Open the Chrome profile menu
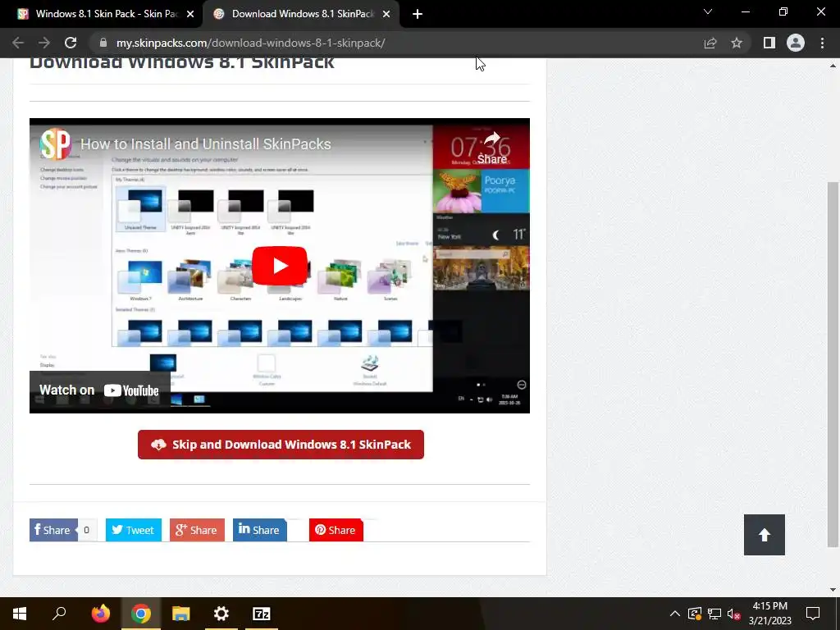Screen dimensions: 840x630 point(796,43)
